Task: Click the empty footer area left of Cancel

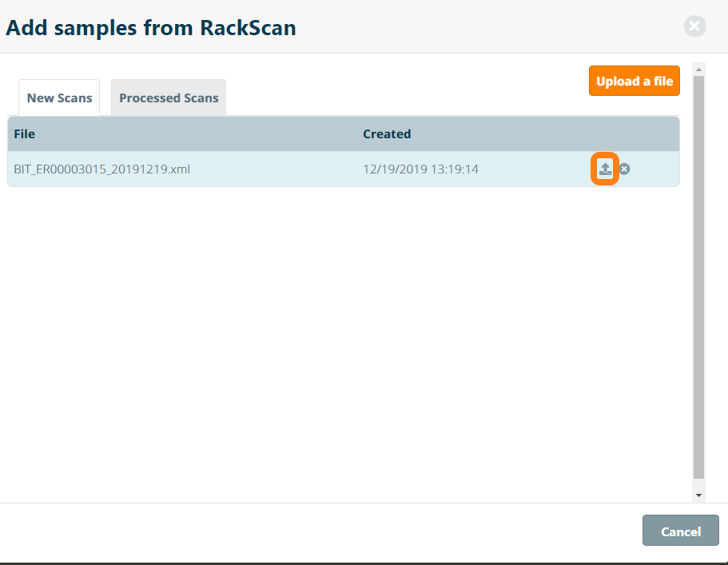Action: (320, 531)
